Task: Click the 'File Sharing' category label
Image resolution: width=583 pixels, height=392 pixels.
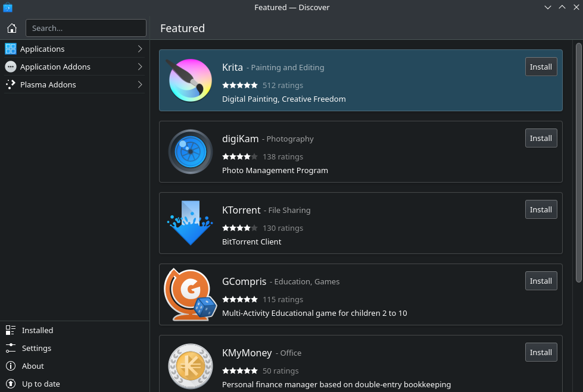Action: click(289, 211)
